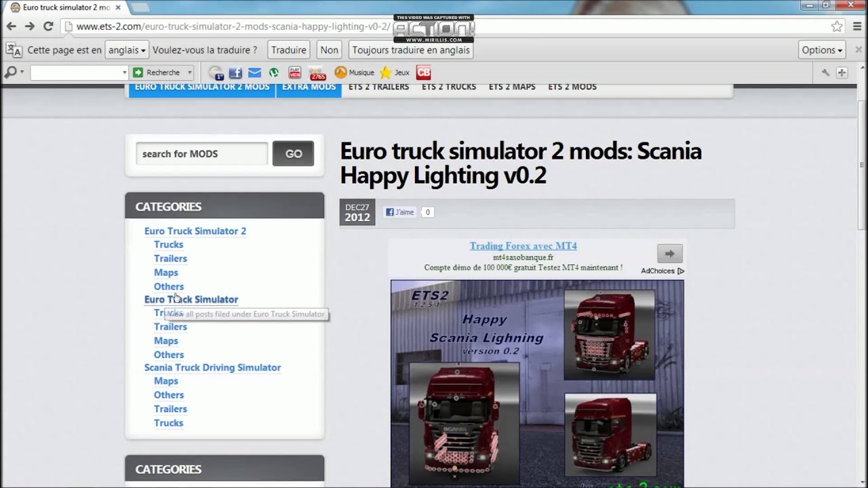This screenshot has height=488, width=868.
Task: Open the Jeux star toolbar button
Action: click(395, 73)
